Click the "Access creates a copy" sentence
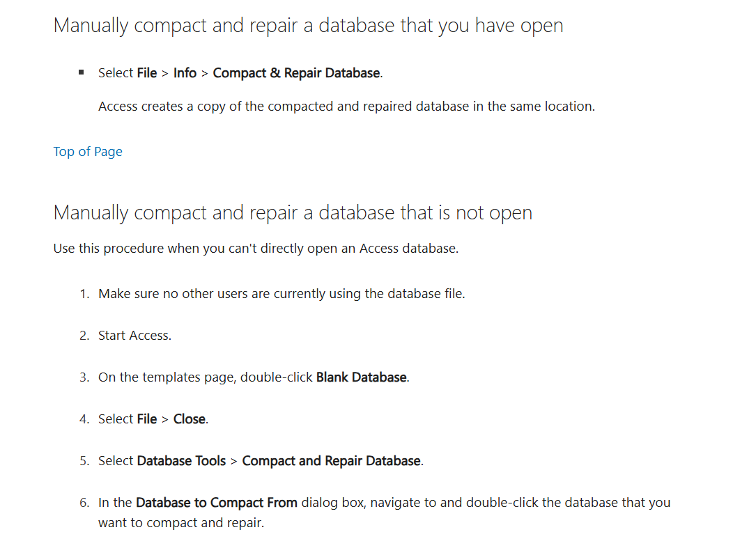 [346, 107]
